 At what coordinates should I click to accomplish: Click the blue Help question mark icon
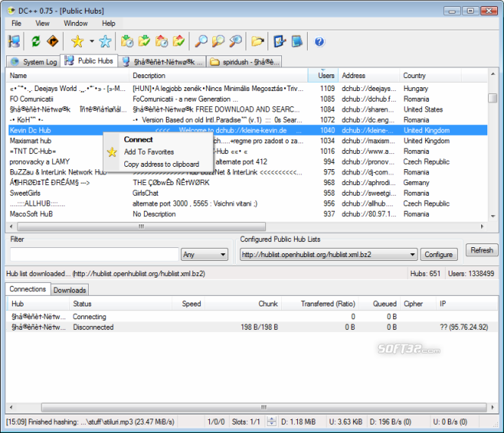click(x=319, y=42)
